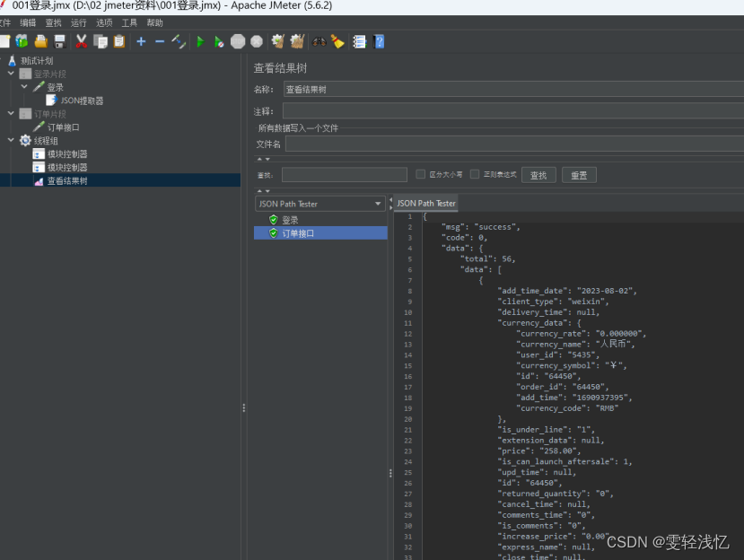Select the 订单接口 sample in the results list
Screen dimensions: 744x560
(x=298, y=233)
